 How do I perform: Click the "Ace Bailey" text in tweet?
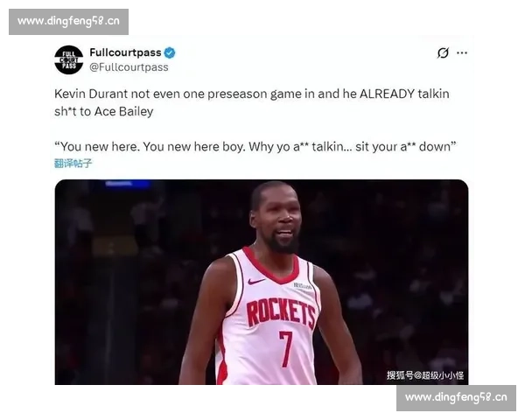click(124, 111)
